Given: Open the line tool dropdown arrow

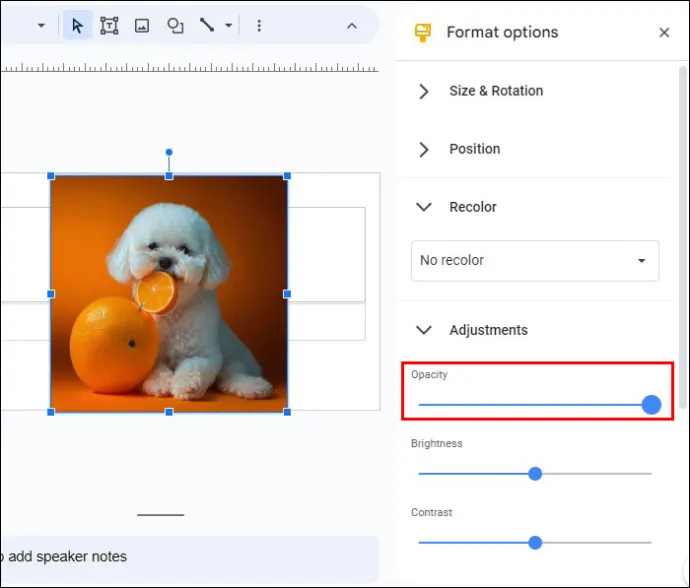Looking at the screenshot, I should 228,26.
